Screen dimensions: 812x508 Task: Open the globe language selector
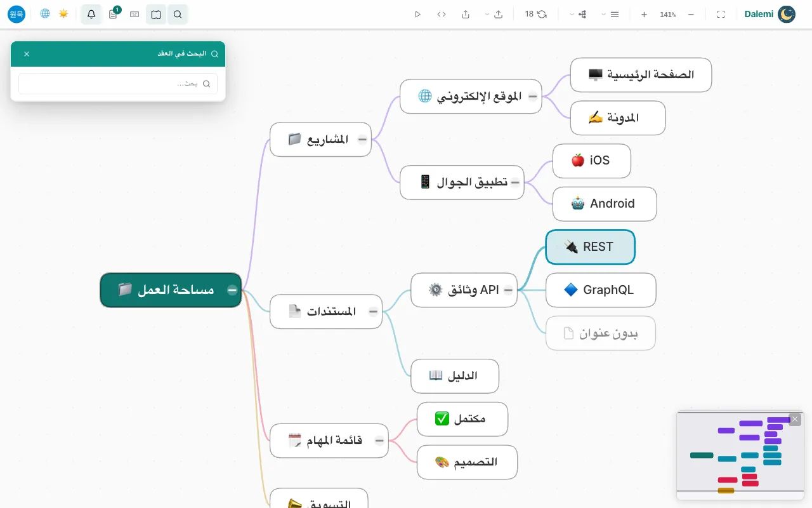tap(45, 14)
